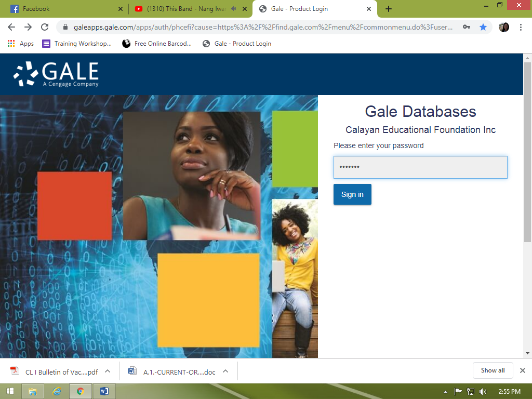Image resolution: width=532 pixels, height=399 pixels.
Task: Go back using the back arrow
Action: coord(11,27)
